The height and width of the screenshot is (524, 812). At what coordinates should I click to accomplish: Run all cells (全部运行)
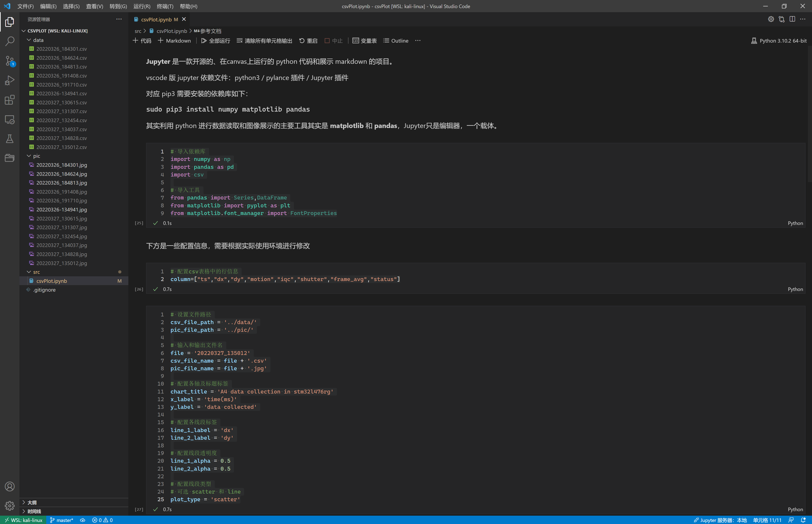pos(215,41)
